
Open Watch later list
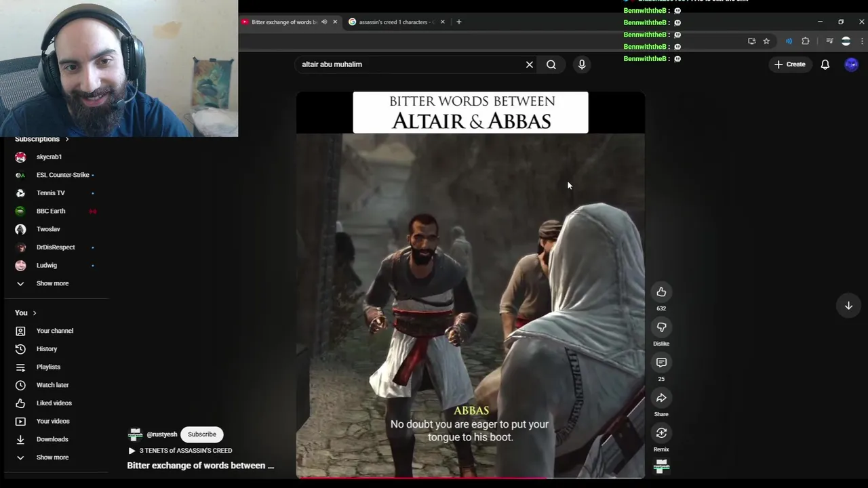tap(56, 385)
